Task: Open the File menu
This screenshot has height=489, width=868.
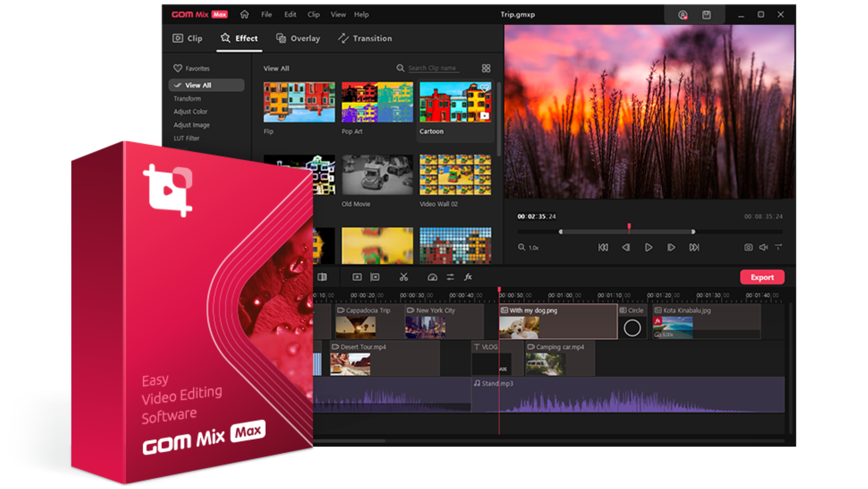Action: pyautogui.click(x=266, y=14)
